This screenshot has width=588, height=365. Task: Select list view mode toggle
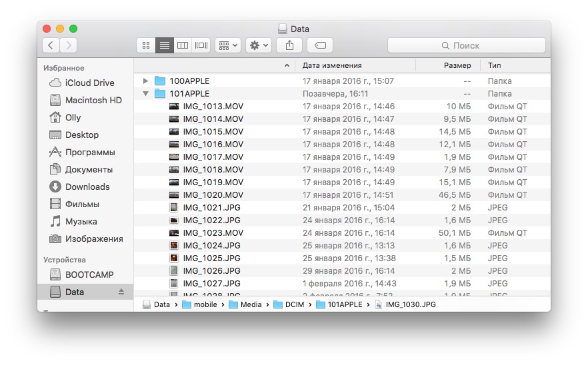tap(164, 45)
